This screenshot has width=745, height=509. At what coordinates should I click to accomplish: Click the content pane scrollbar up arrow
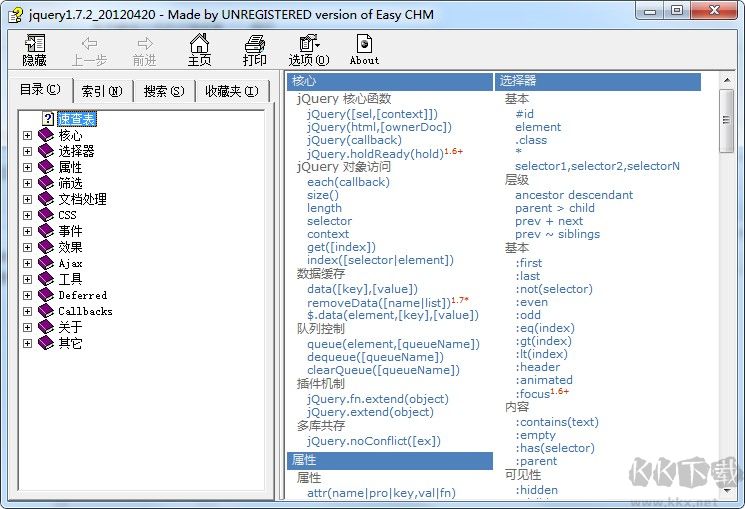pyautogui.click(x=726, y=80)
